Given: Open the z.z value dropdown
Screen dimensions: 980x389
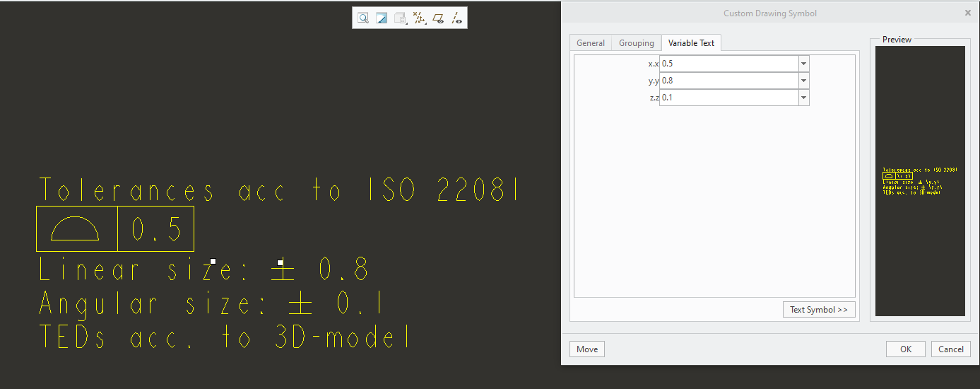Looking at the screenshot, I should click(803, 98).
